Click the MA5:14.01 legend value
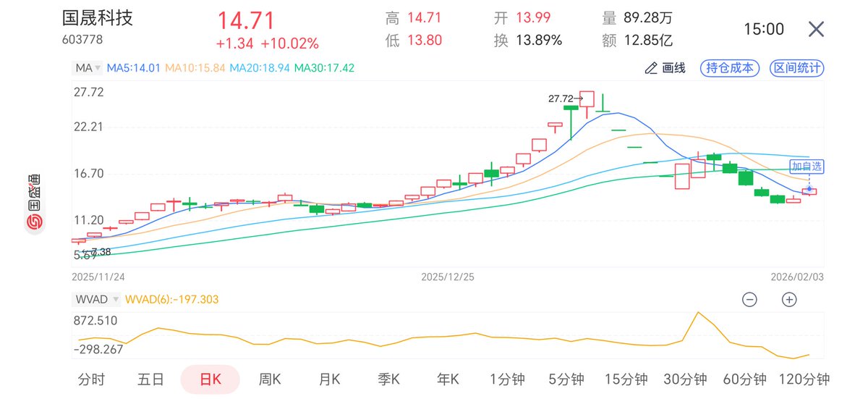 135,68
